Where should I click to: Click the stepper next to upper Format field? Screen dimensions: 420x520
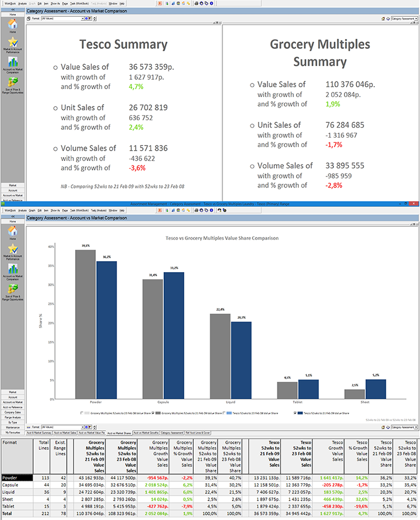95,18
